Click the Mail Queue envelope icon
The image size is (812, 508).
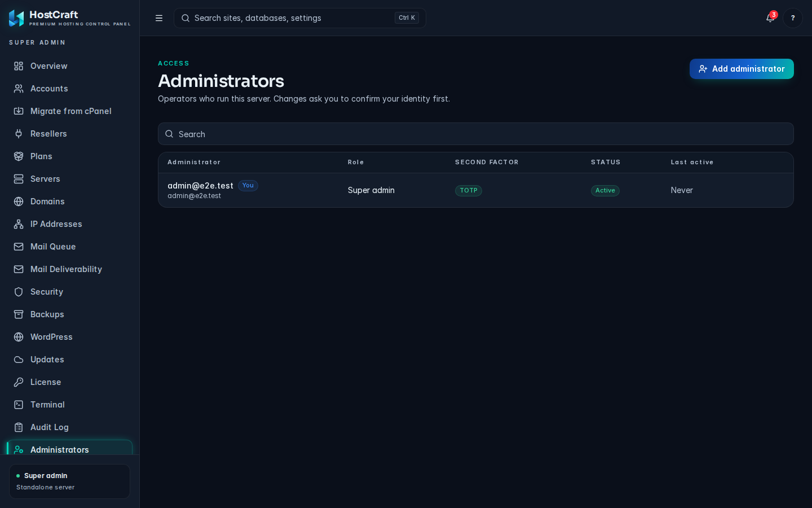click(19, 247)
